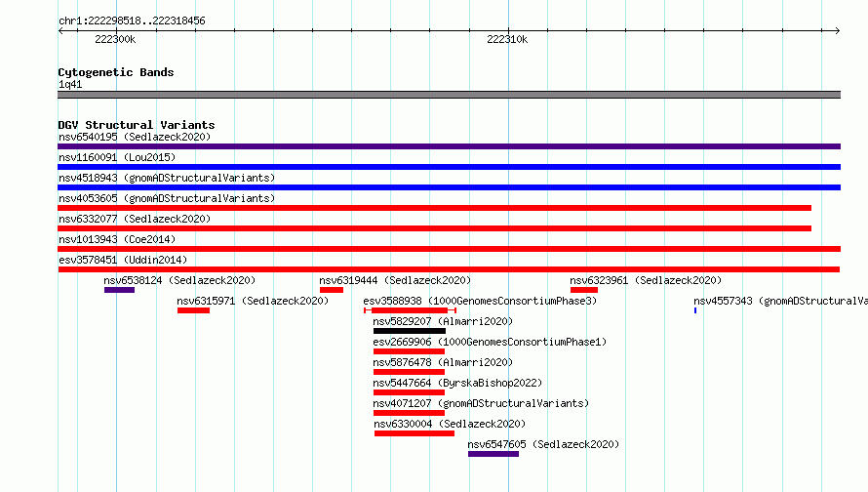This screenshot has height=492, width=868.
Task: Click the right arrow of the ruler
Action: (x=838, y=31)
